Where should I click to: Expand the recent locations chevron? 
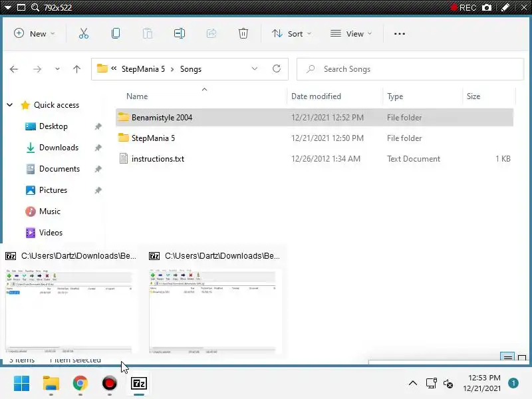click(57, 69)
